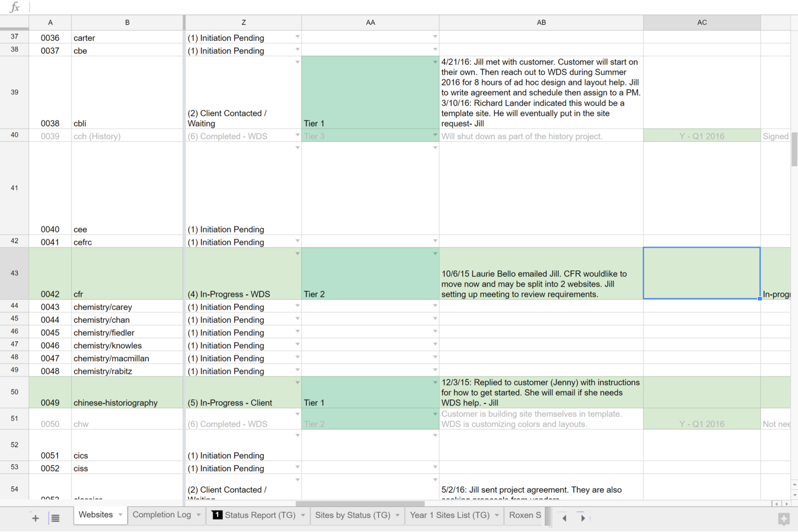Click the horizontal scrollbar thumb
Viewport: 798px width, 532px height.
point(361,504)
